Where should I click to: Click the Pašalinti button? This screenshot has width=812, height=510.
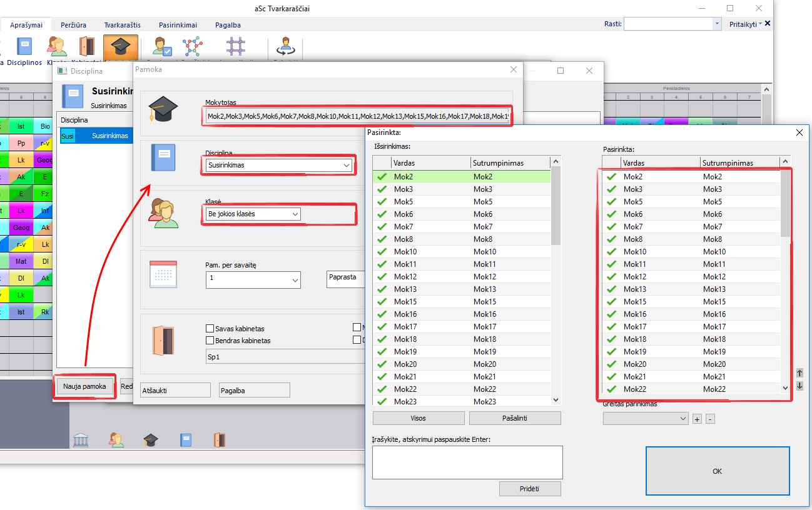click(x=515, y=418)
